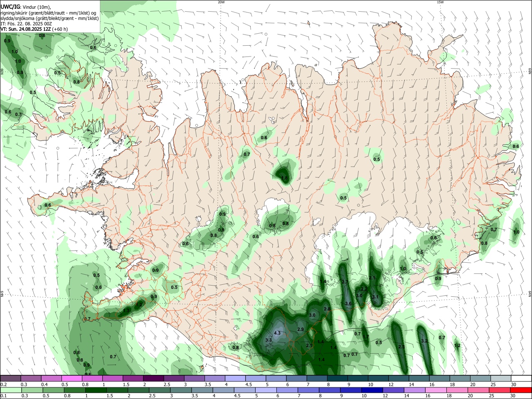
Task: Select the '0.2' label in upper legend
Action: click(x=4, y=384)
